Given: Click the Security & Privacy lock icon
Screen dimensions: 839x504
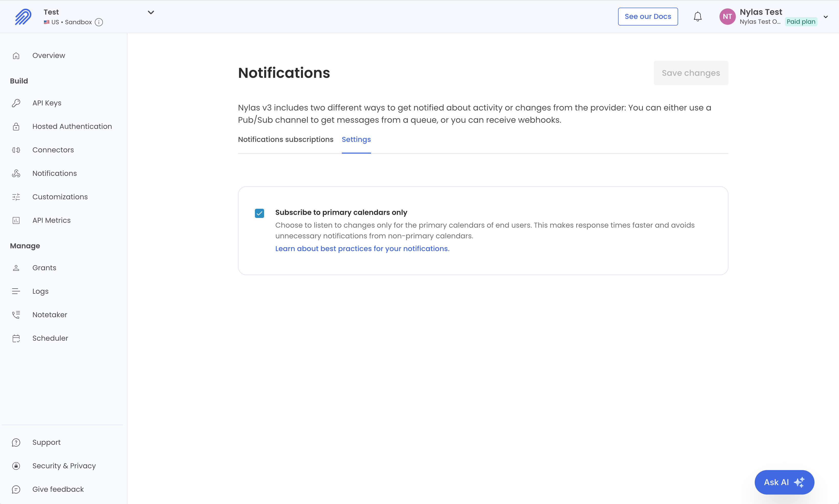Looking at the screenshot, I should click(x=16, y=466).
